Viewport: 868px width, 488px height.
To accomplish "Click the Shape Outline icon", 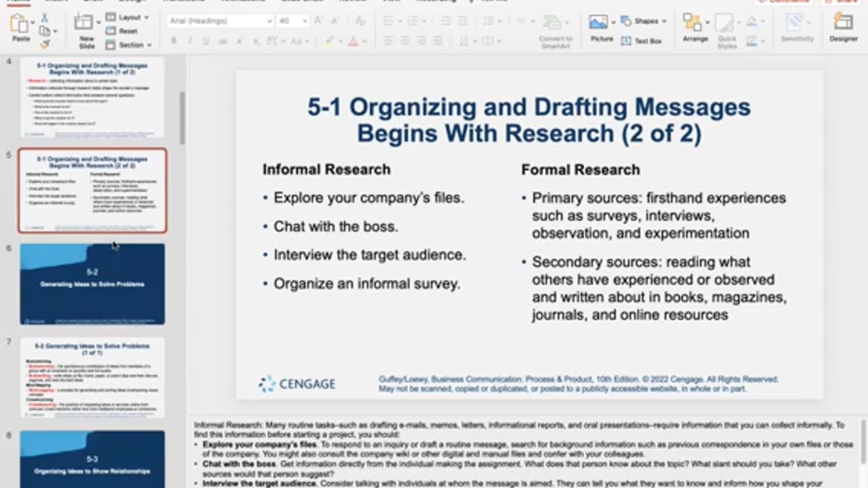I will [x=752, y=41].
